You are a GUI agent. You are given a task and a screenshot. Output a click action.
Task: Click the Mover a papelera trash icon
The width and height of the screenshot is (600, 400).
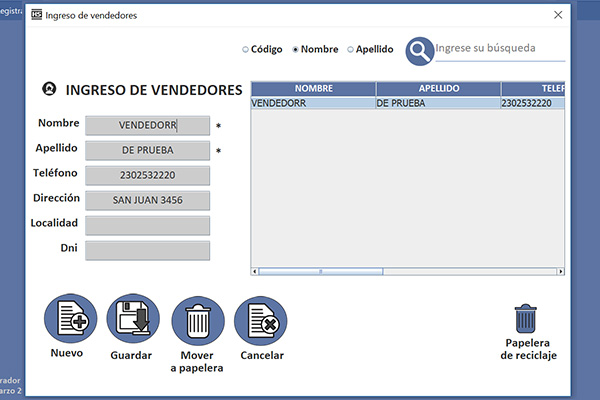pyautogui.click(x=197, y=321)
